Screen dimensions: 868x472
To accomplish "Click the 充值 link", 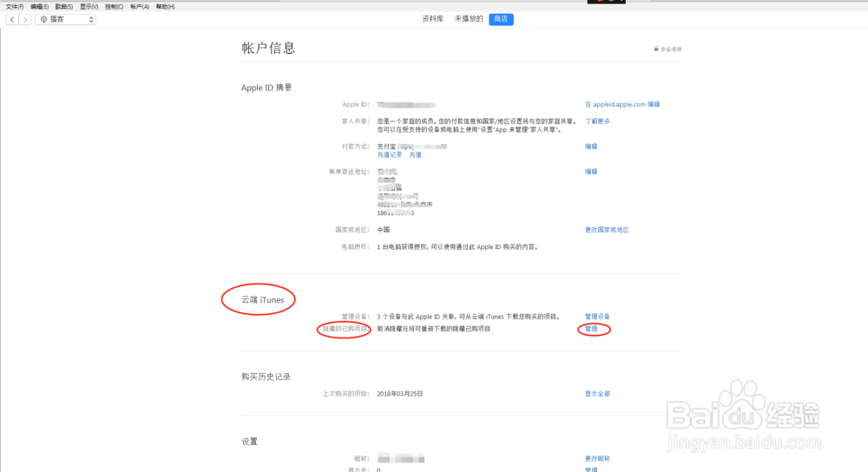I will click(x=415, y=155).
